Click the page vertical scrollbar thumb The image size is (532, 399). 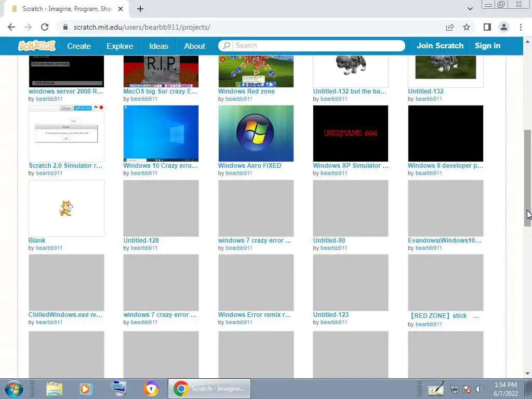click(527, 178)
